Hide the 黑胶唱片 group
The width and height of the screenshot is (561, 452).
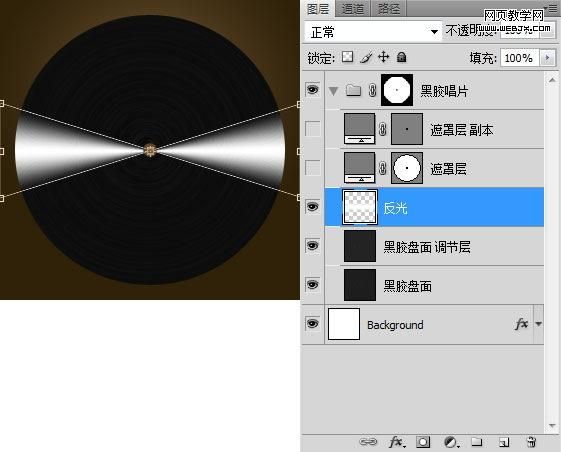tap(312, 89)
